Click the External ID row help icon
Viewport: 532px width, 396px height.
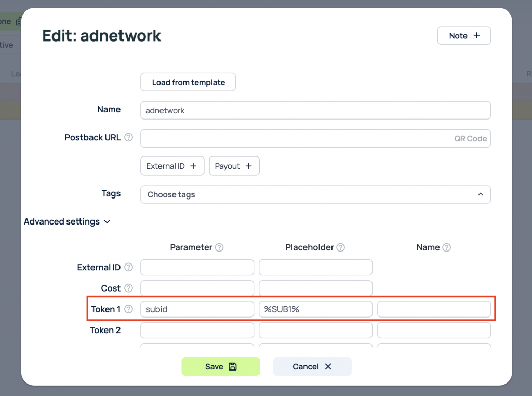click(x=128, y=267)
